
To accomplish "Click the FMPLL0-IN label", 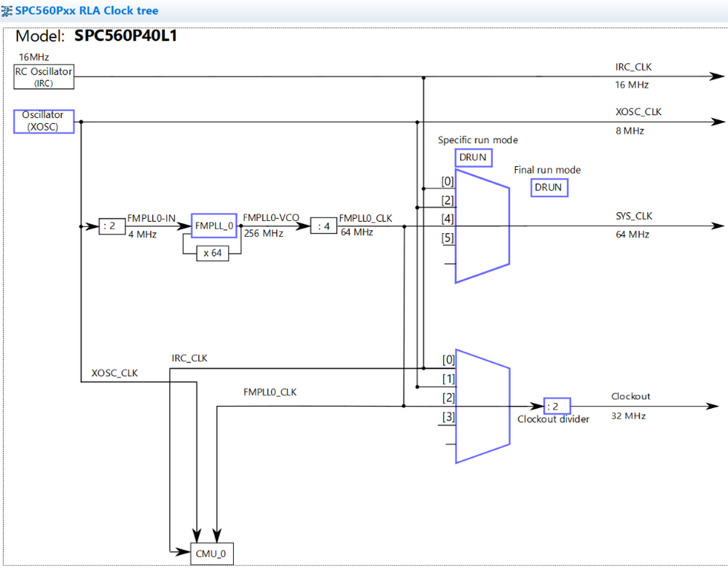I will (152, 219).
